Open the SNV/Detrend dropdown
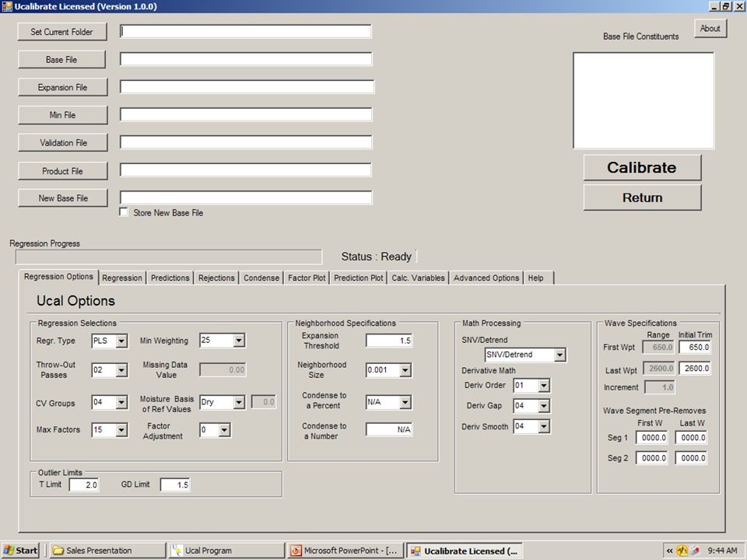747x560 pixels. pos(559,355)
